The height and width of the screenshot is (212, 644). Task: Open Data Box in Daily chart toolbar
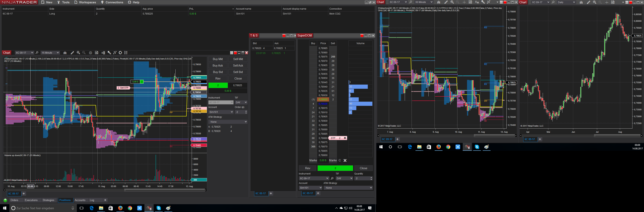pyautogui.click(x=613, y=2)
